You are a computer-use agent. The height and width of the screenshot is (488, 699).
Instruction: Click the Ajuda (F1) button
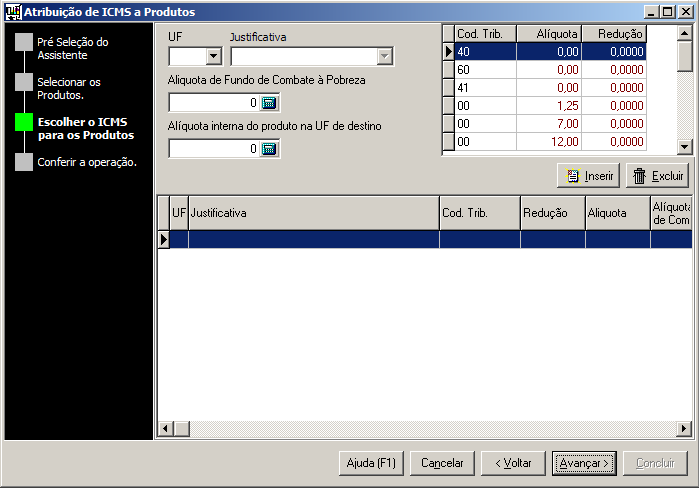[x=371, y=463]
